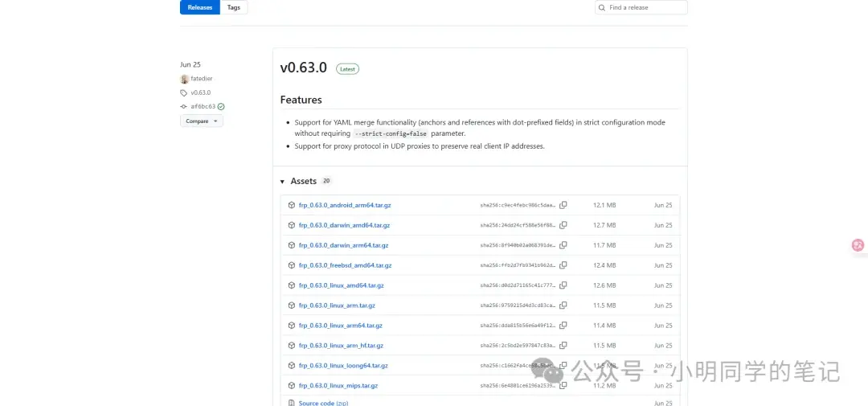The width and height of the screenshot is (868, 406).
Task: Click package icon for linux_mips asset
Action: (x=292, y=386)
